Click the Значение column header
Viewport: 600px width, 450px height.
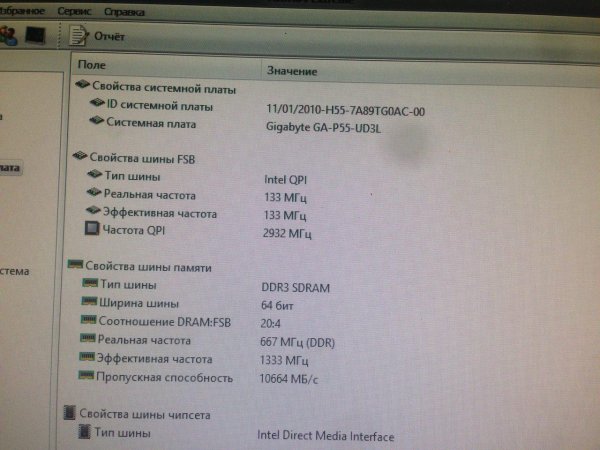(x=291, y=71)
